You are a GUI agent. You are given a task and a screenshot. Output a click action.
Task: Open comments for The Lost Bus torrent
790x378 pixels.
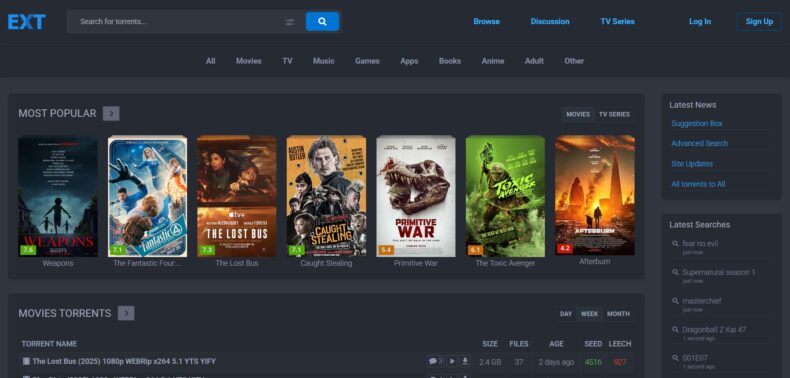click(435, 361)
